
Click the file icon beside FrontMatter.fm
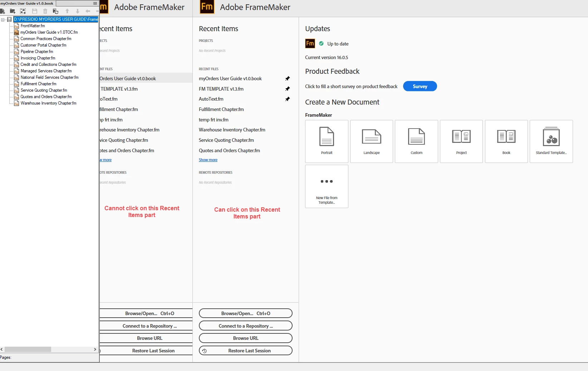(x=16, y=26)
